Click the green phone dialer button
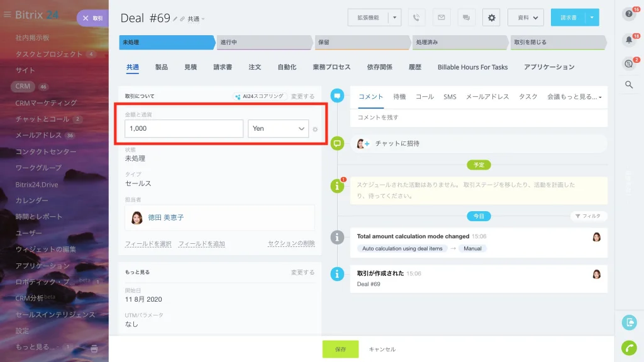Screen dimensions: 644x362 pyautogui.click(x=629, y=348)
